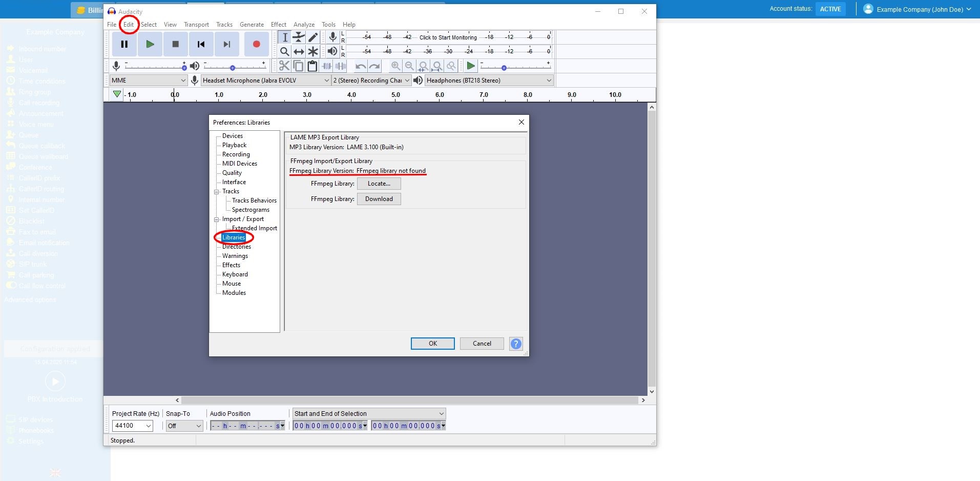
Task: Open Start and End of Selection dropdown
Action: point(369,413)
